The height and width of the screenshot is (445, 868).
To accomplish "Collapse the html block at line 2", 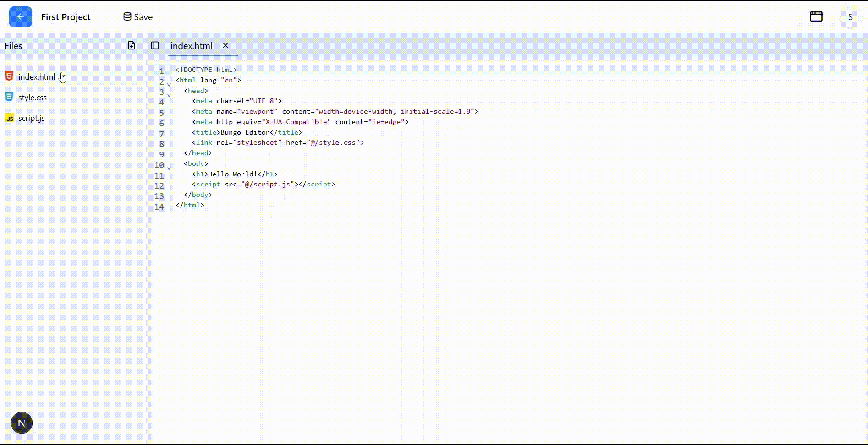I will point(169,84).
